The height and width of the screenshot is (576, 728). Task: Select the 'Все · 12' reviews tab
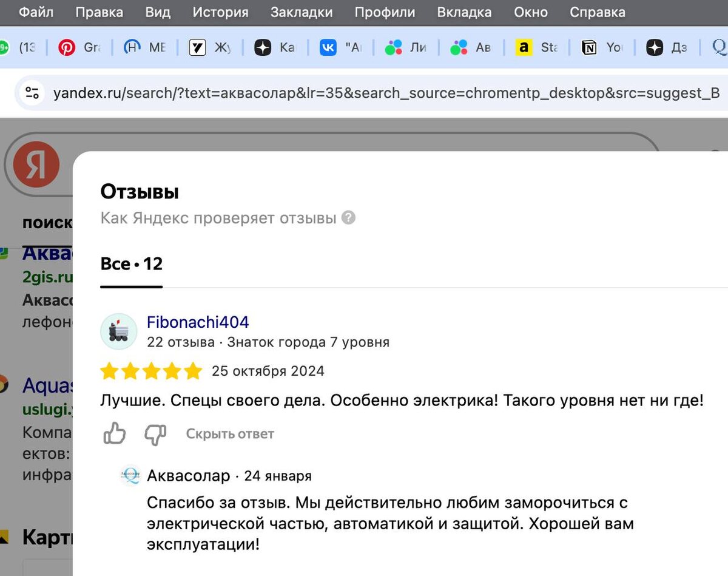point(132,264)
